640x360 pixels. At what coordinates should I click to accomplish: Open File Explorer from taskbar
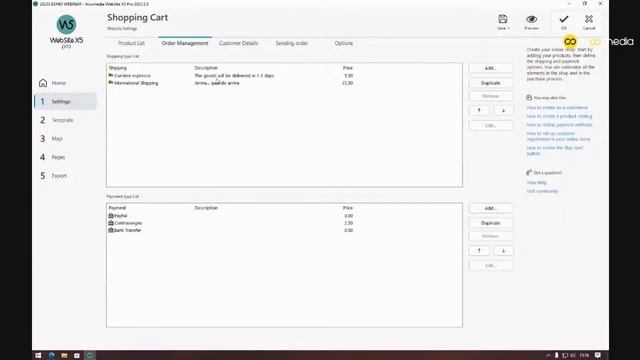[x=64, y=356]
